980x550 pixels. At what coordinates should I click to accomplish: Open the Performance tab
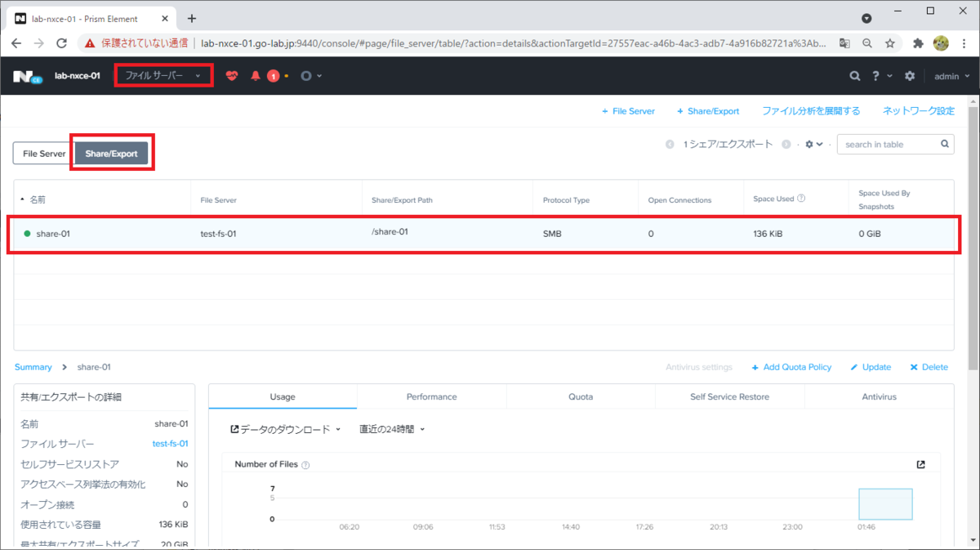pyautogui.click(x=432, y=396)
